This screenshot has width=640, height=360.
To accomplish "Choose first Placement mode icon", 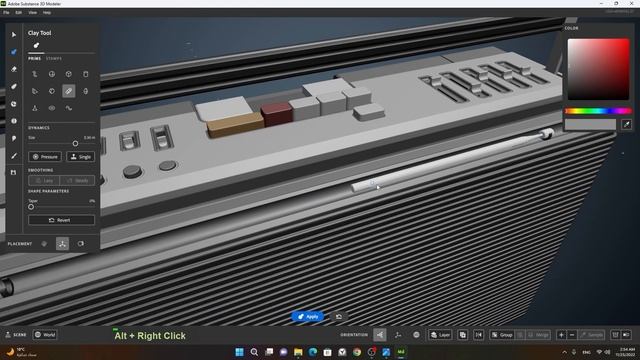I will tap(44, 244).
